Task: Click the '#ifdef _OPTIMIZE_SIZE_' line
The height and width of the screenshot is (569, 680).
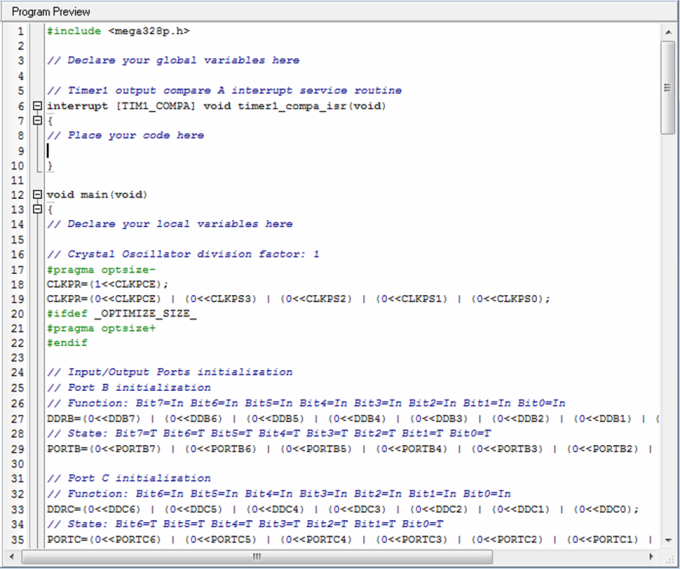Action: [121, 314]
